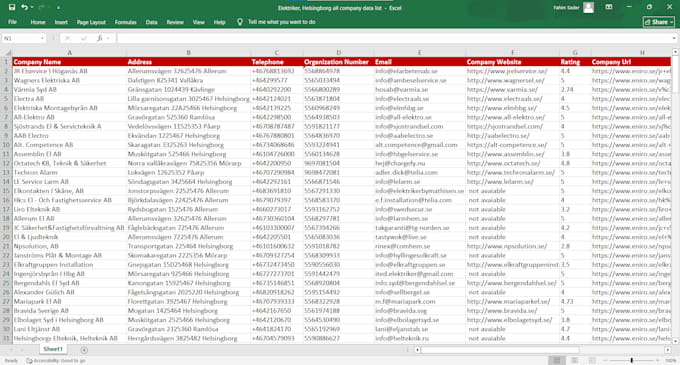680x365 pixels.
Task: Open the Page Layout tab
Action: [91, 22]
